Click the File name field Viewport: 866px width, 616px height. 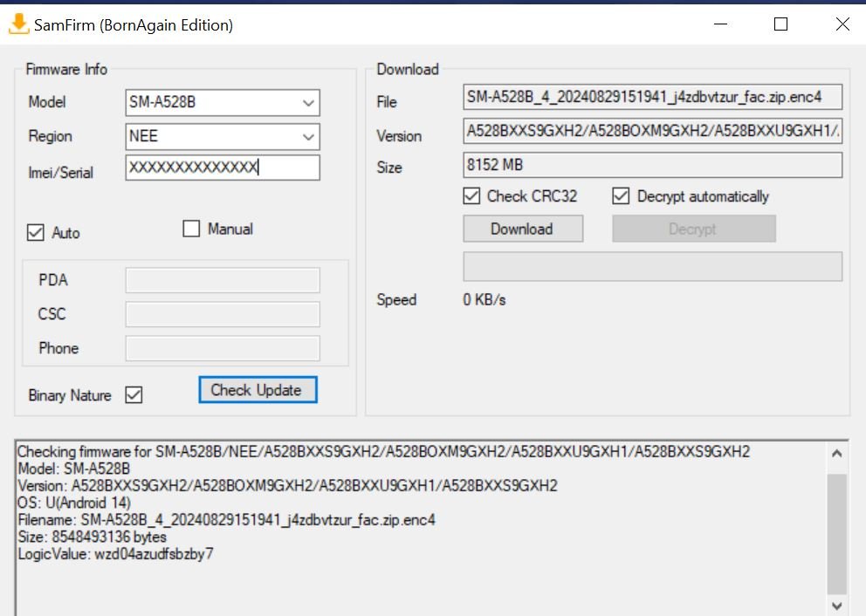tap(653, 97)
